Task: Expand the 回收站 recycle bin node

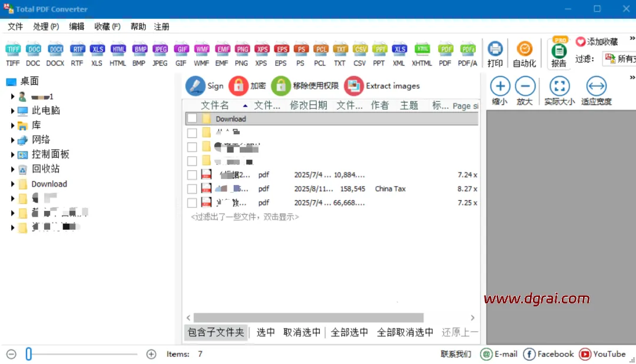Action: click(x=12, y=169)
